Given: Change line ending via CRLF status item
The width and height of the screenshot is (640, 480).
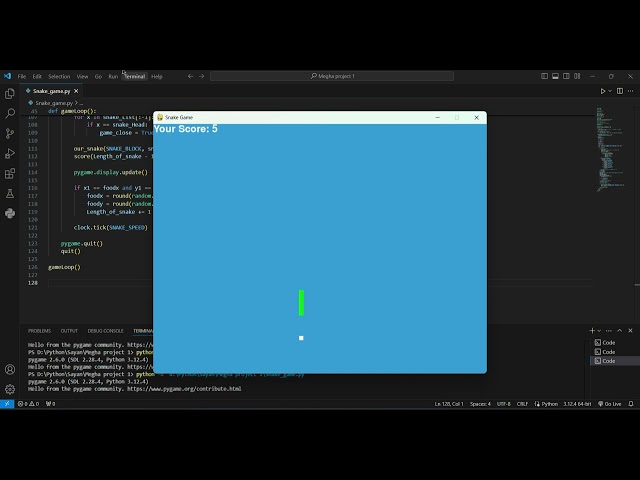Looking at the screenshot, I should [x=522, y=404].
